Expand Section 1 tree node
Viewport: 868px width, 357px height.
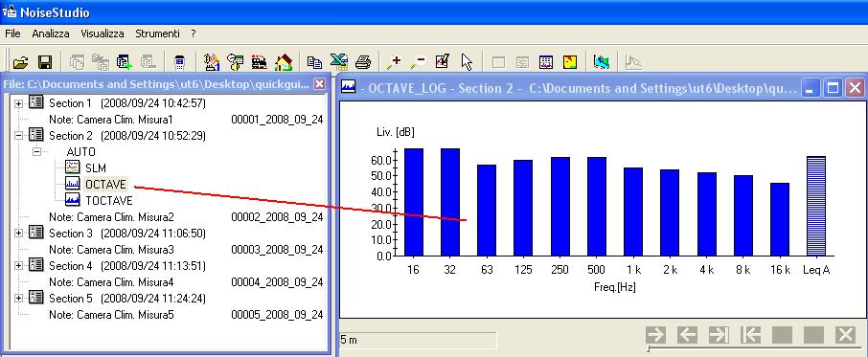click(19, 103)
